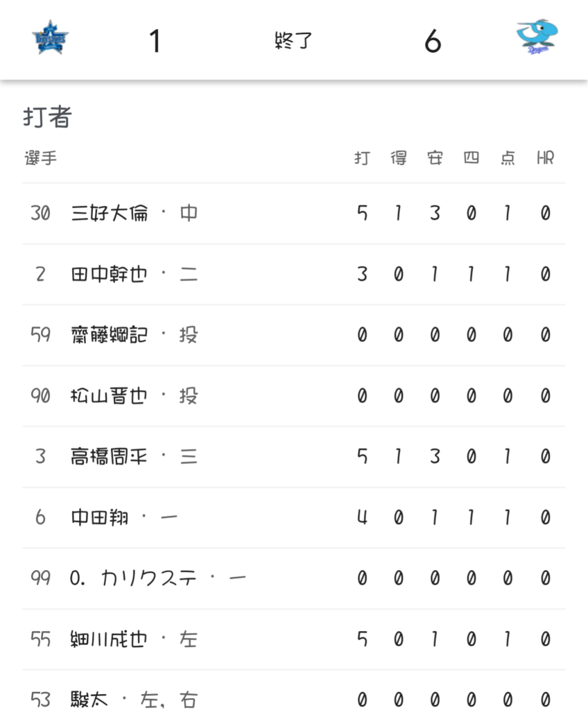Click the 打 at-bats column header

coord(362,158)
